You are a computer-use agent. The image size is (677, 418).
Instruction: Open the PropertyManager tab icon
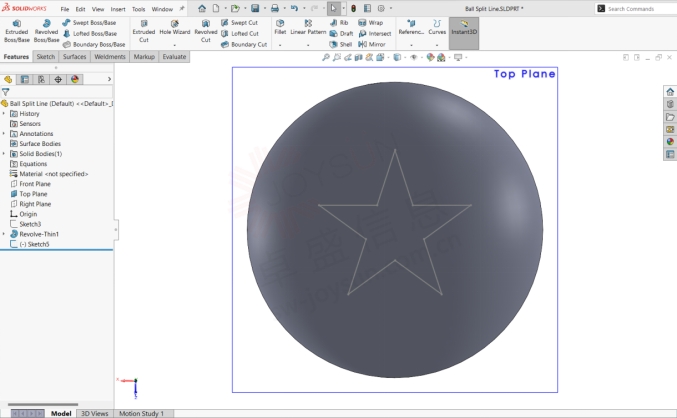click(25, 79)
